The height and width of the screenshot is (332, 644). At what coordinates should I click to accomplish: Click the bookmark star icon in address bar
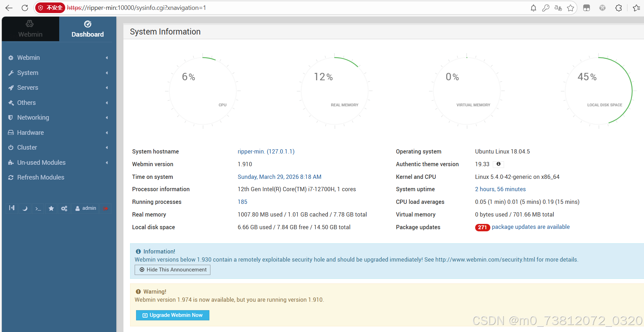[x=570, y=8]
